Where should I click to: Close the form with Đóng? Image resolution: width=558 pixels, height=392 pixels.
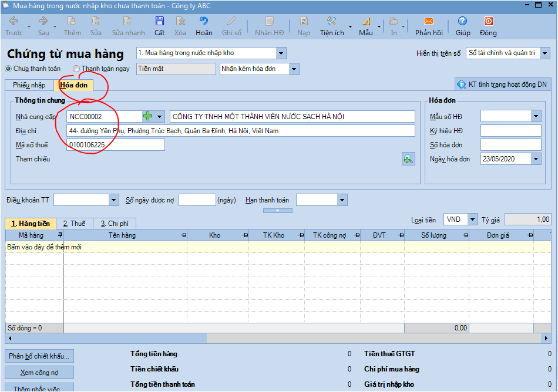coord(488,26)
